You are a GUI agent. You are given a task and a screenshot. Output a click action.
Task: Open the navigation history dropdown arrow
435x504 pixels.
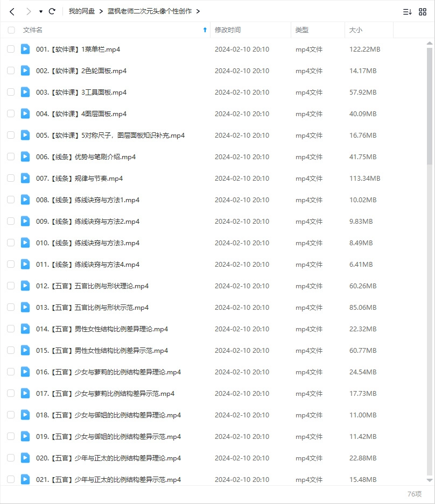pyautogui.click(x=40, y=11)
